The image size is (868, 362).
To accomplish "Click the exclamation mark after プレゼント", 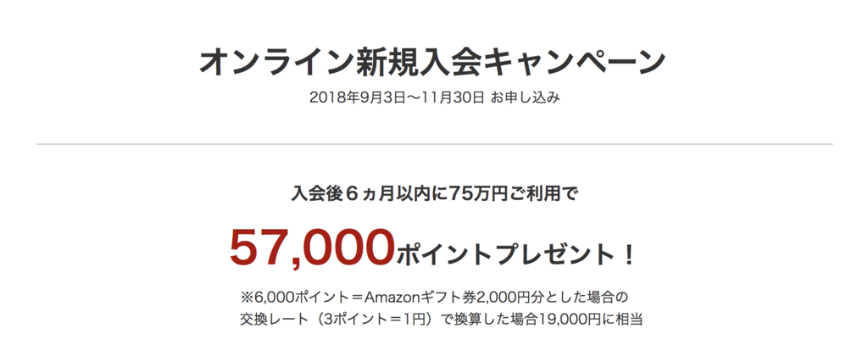I will click(x=627, y=256).
